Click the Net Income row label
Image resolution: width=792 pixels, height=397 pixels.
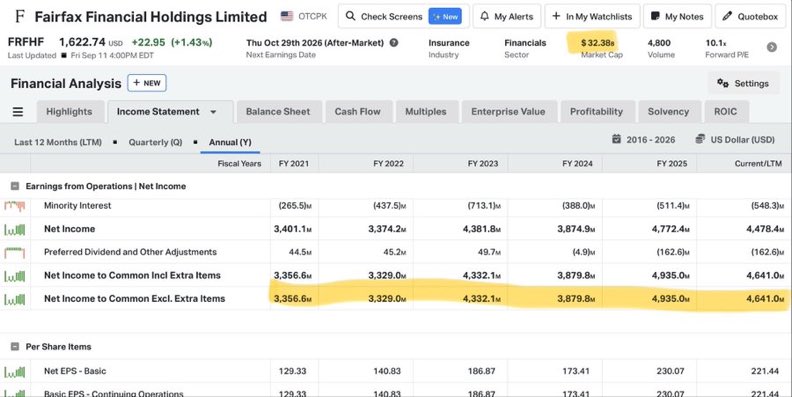coord(69,229)
